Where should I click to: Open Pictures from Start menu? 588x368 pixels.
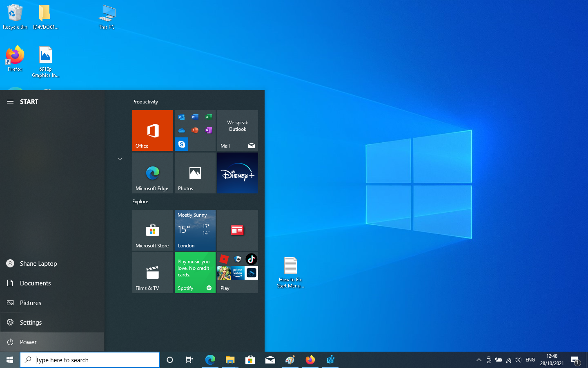52,303
